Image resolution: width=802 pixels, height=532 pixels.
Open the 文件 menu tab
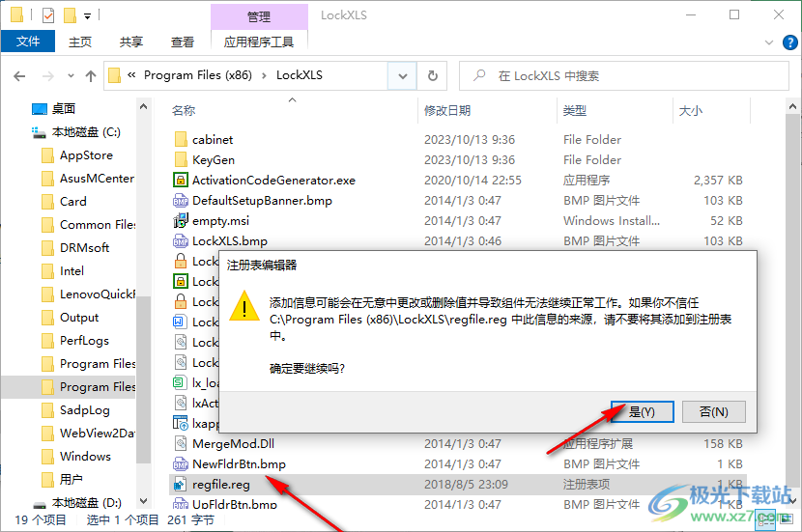coord(28,42)
